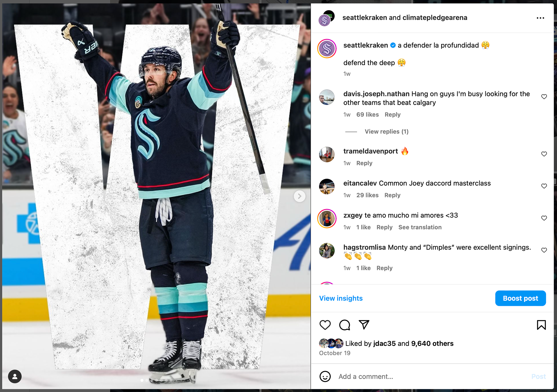Screen dimensions: 557x392
Task: Like eitancalev's Joey daccord comment
Action: coord(544,186)
